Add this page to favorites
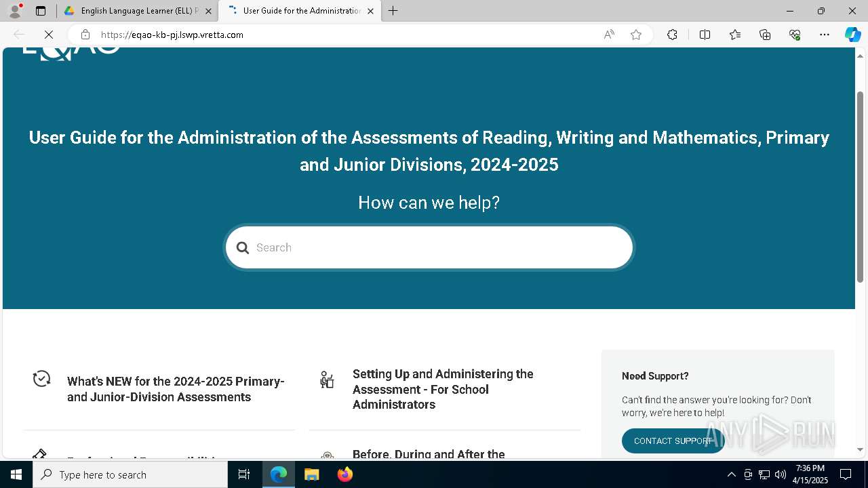This screenshot has width=868, height=488. pyautogui.click(x=636, y=35)
